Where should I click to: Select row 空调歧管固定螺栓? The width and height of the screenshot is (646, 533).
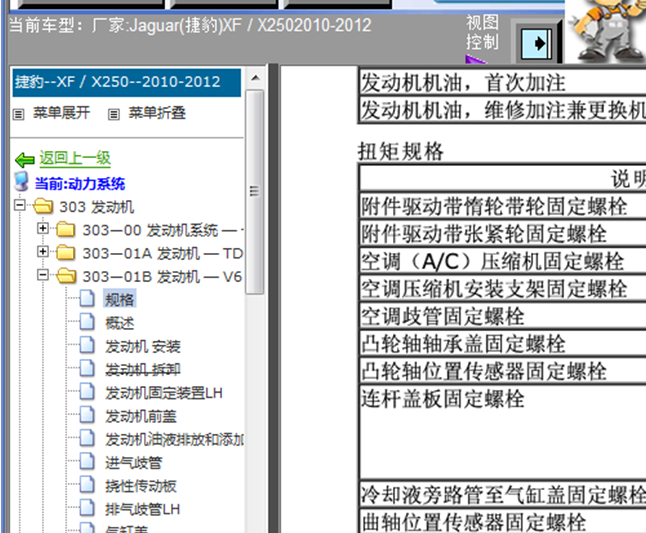click(x=503, y=316)
